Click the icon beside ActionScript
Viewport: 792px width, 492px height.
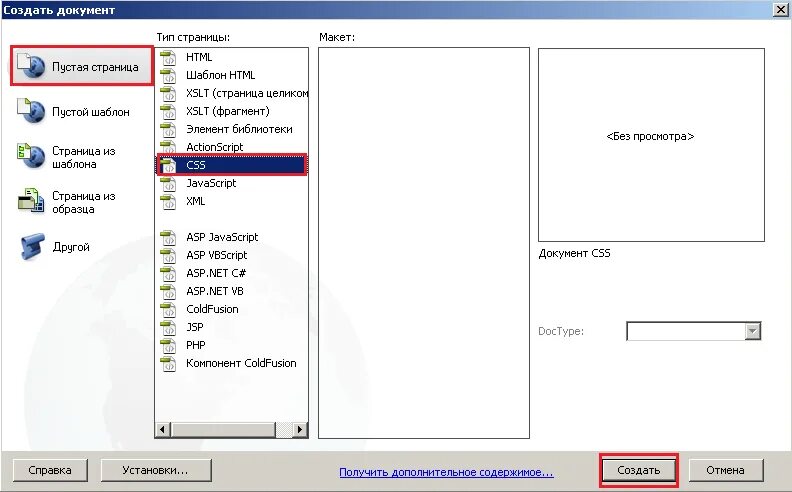[x=168, y=147]
